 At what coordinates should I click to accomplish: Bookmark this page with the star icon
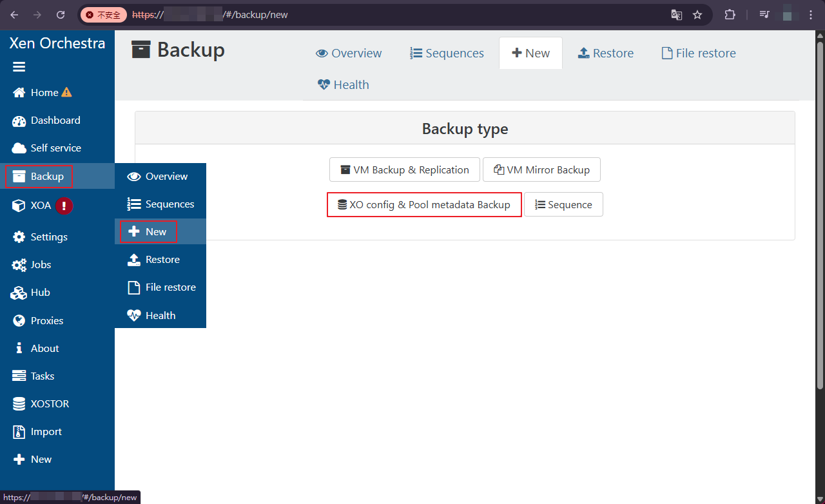(697, 15)
